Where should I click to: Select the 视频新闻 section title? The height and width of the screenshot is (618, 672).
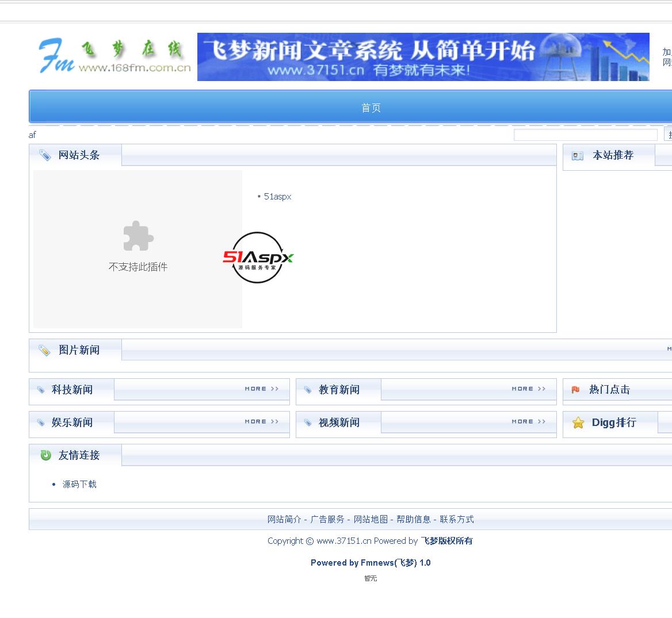(x=339, y=423)
